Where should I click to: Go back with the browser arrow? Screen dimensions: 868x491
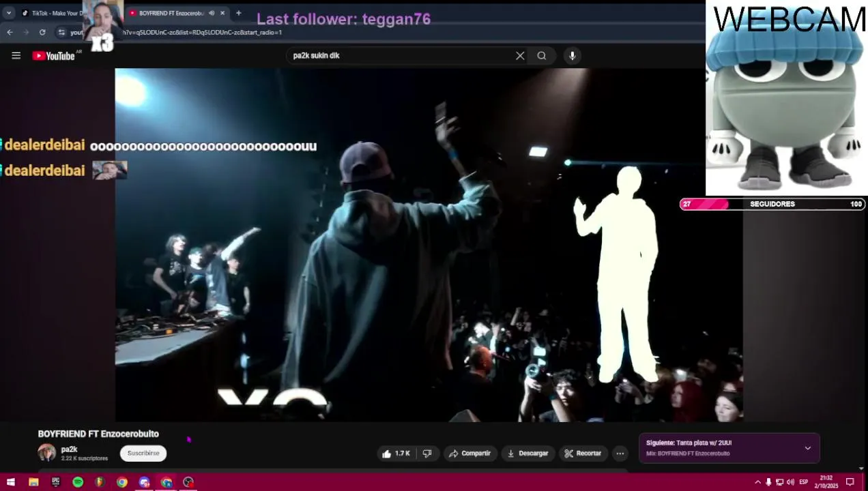(10, 32)
